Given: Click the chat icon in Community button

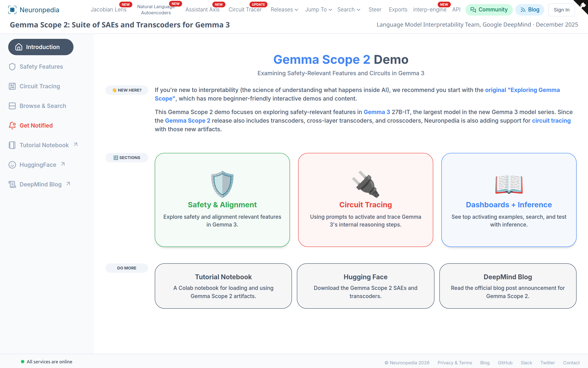Looking at the screenshot, I should pos(473,10).
